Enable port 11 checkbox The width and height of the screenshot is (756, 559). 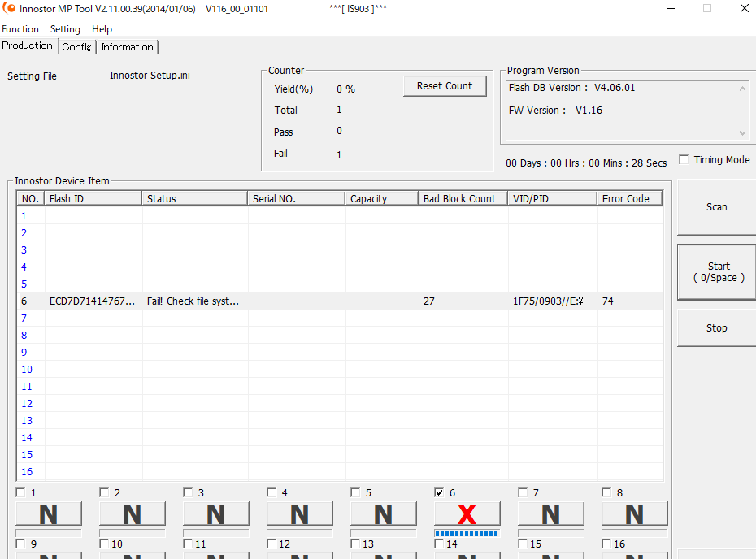point(188,544)
